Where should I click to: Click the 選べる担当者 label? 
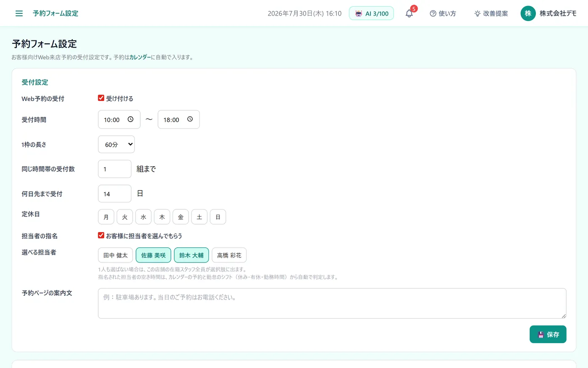tap(39, 252)
